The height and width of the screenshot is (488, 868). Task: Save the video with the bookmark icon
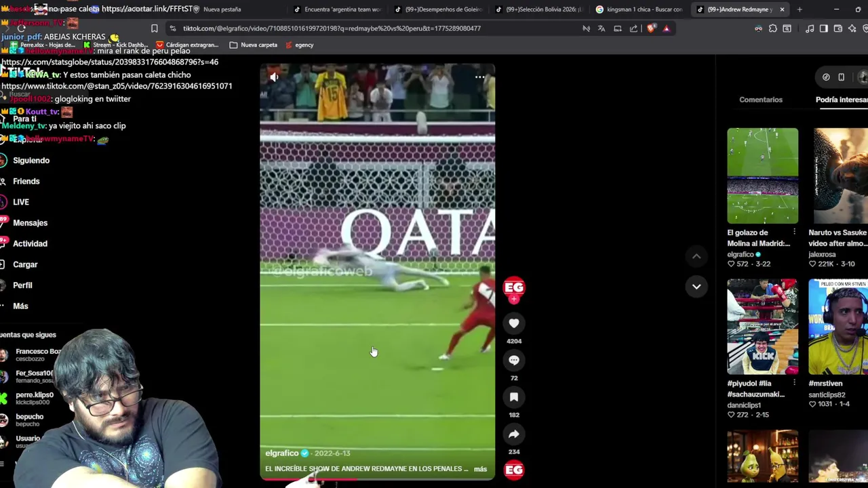tap(514, 397)
